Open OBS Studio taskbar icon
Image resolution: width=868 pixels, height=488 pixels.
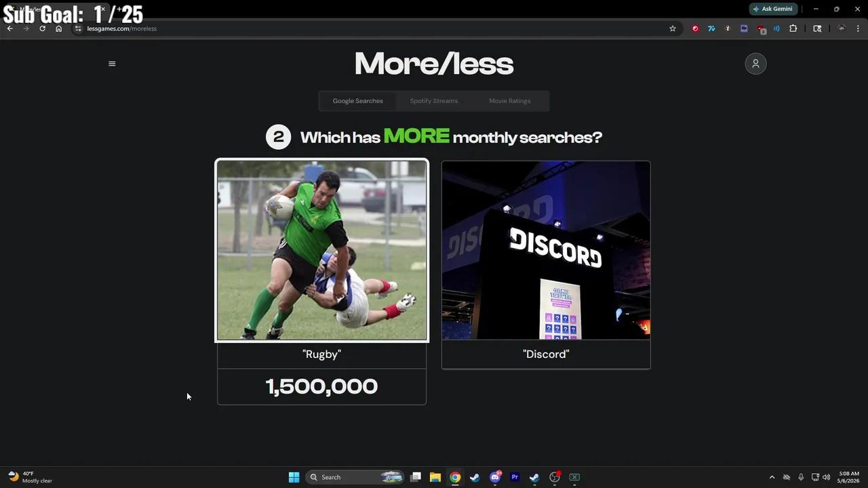pos(555,477)
